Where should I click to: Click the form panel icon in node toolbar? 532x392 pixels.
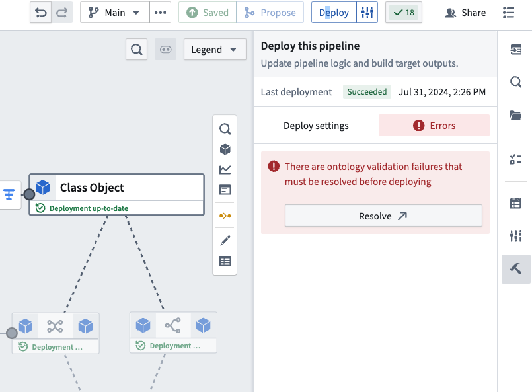225,190
